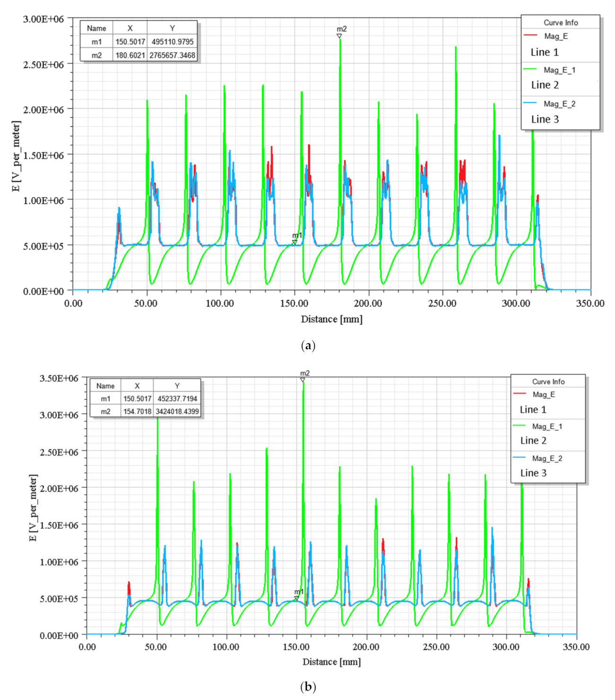Click m1 X value 150.5017 in bottom table
This screenshot has width=615, height=700.
(x=137, y=399)
